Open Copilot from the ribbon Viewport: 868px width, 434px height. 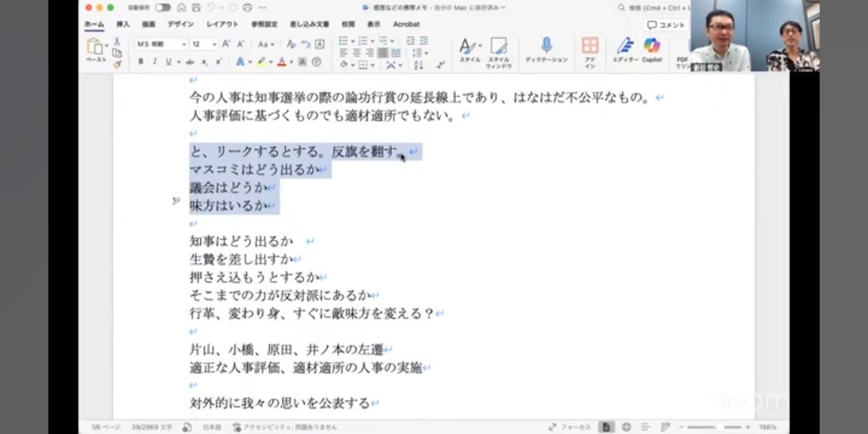click(x=652, y=46)
